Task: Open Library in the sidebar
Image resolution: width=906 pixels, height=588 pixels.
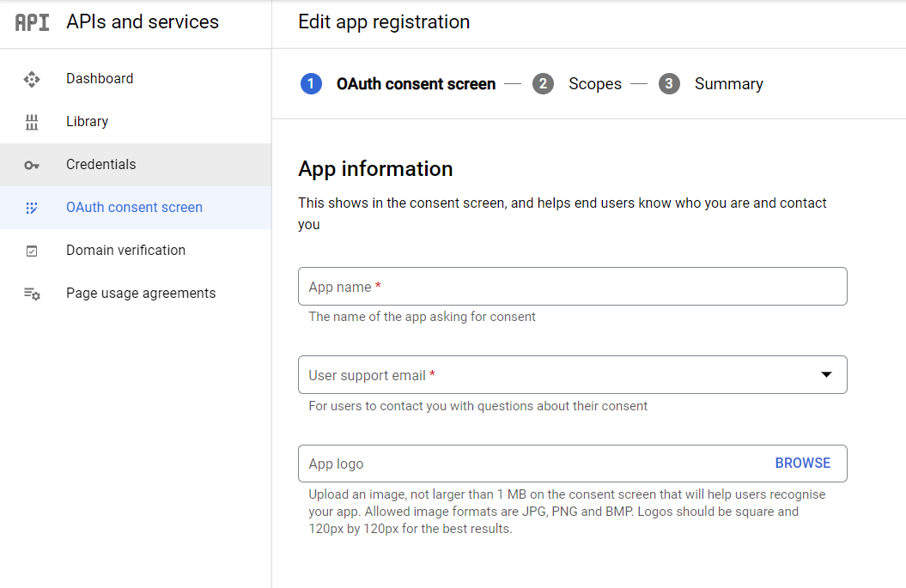Action: 136,121
